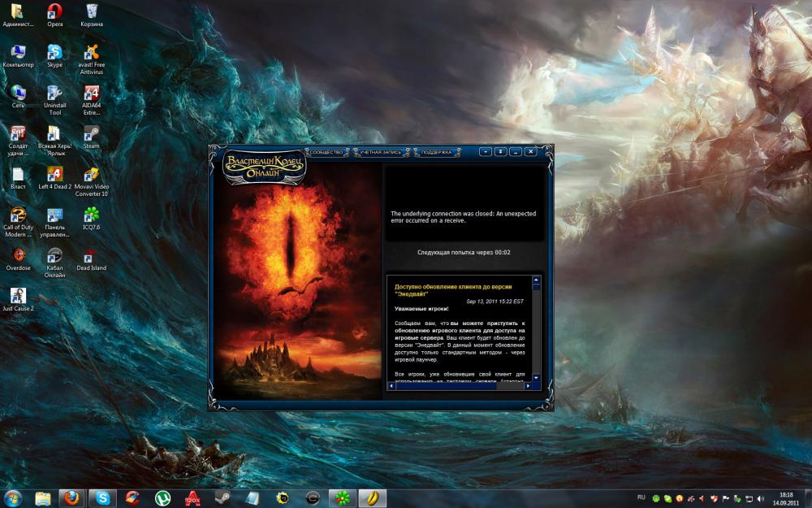This screenshot has width=812, height=508.
Task: Select the ICQ7.6 desktop icon
Action: (x=92, y=218)
